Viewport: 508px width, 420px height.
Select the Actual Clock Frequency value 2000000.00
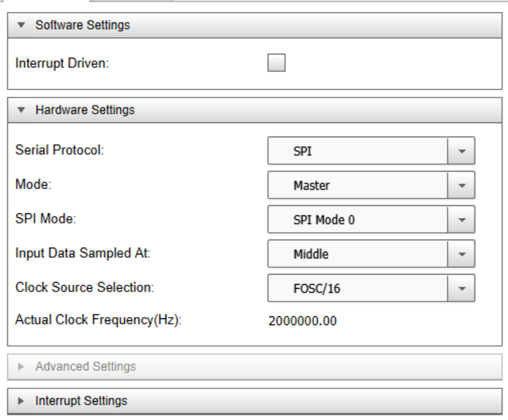click(303, 321)
